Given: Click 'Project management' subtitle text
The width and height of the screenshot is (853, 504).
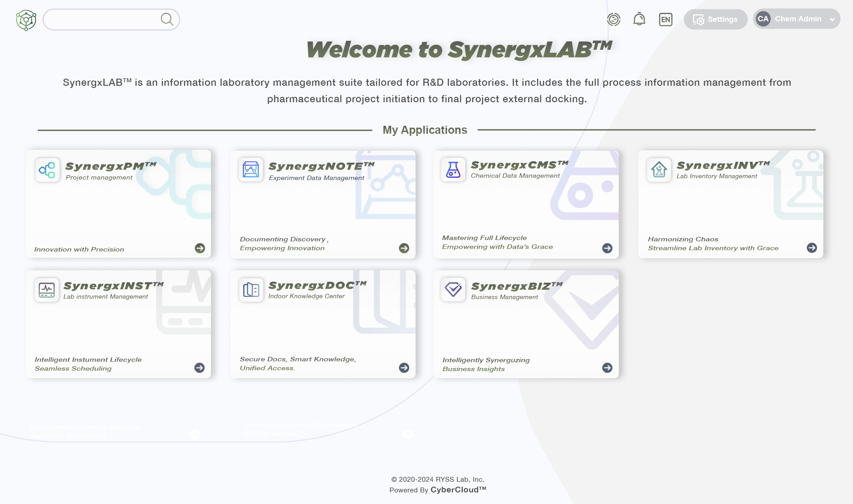Looking at the screenshot, I should 99,177.
